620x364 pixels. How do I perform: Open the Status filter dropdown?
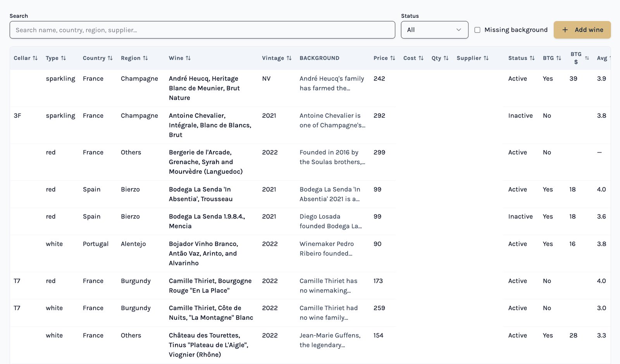(x=435, y=30)
